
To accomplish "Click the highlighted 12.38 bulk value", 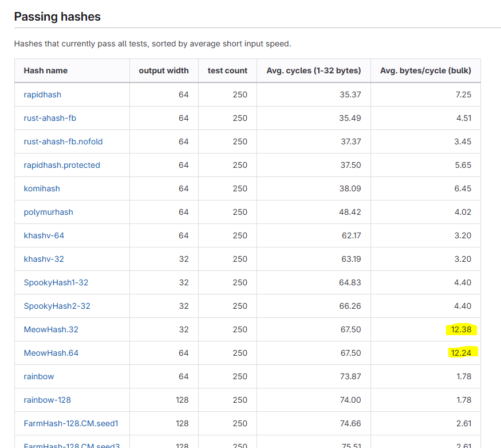I will pos(461,329).
